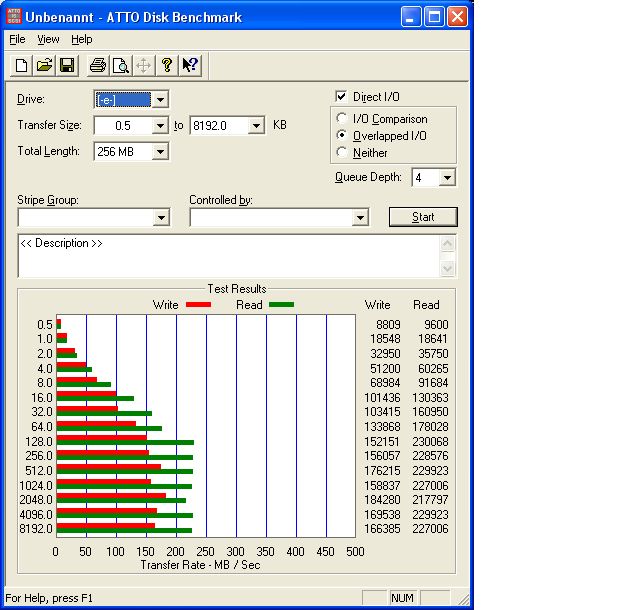Click the greyed move arrows toolbar icon
Screen dimensions: 640x610
pos(144,65)
